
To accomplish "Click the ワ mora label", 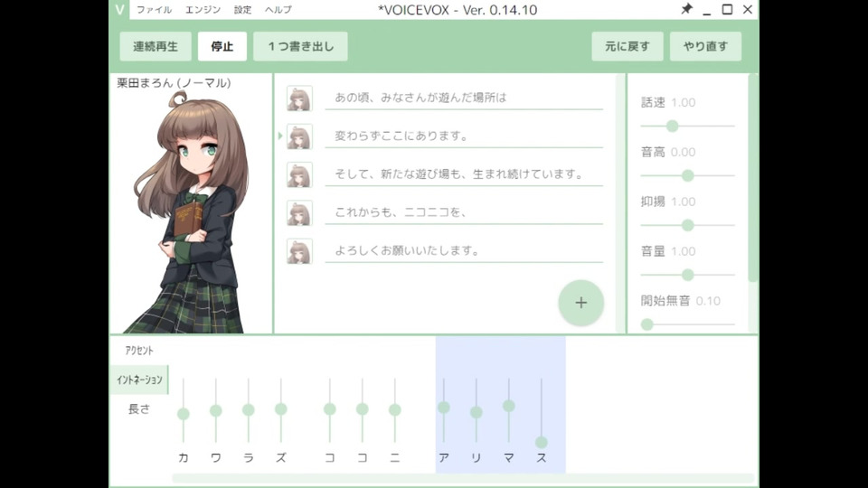I will (x=216, y=457).
